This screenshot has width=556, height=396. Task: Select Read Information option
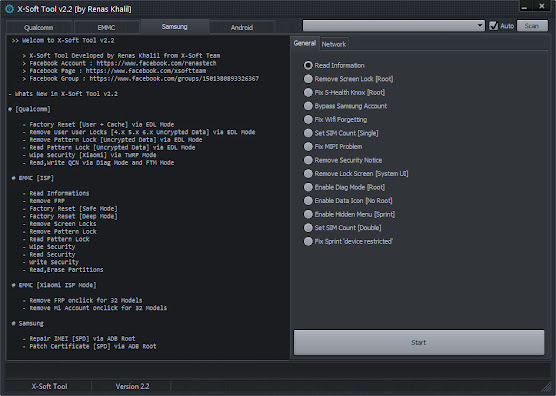tap(334, 66)
